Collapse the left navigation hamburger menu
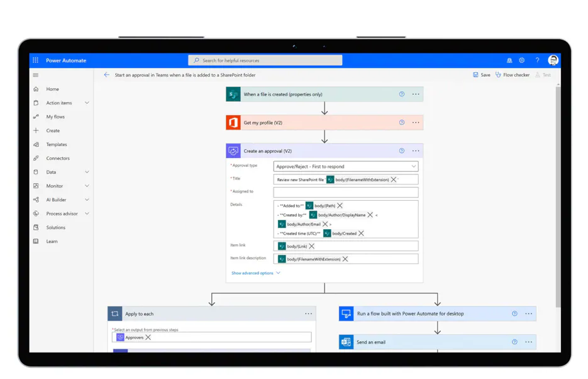Screen dimensions: 588x379 36,75
